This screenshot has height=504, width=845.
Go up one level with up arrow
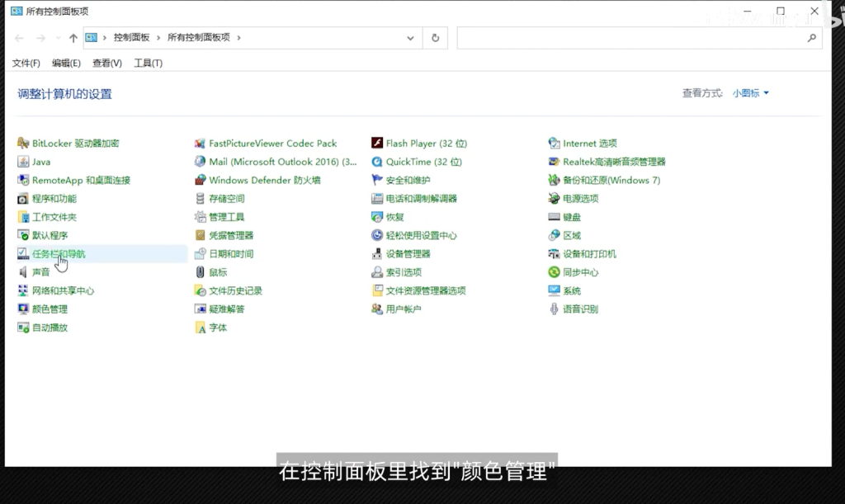pyautogui.click(x=73, y=38)
